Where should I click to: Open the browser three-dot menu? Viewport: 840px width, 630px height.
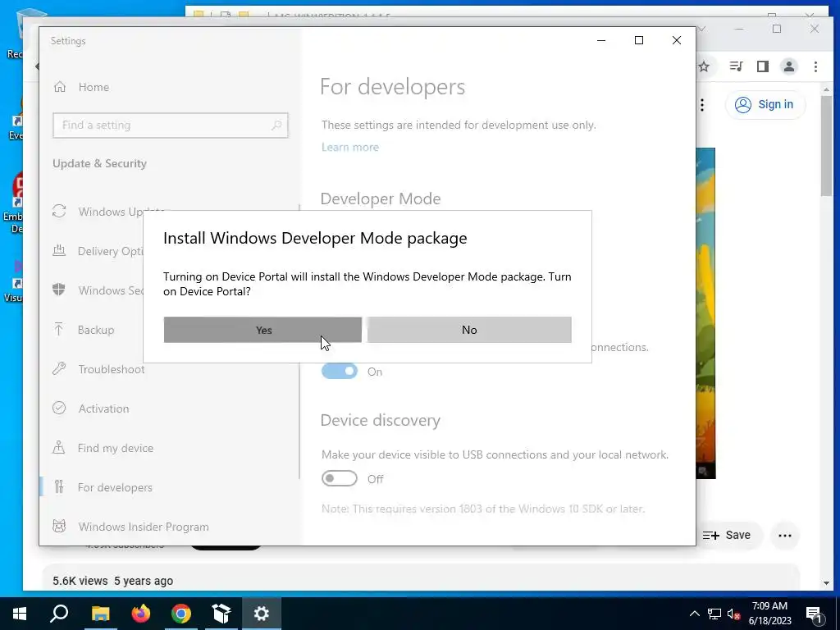[815, 66]
